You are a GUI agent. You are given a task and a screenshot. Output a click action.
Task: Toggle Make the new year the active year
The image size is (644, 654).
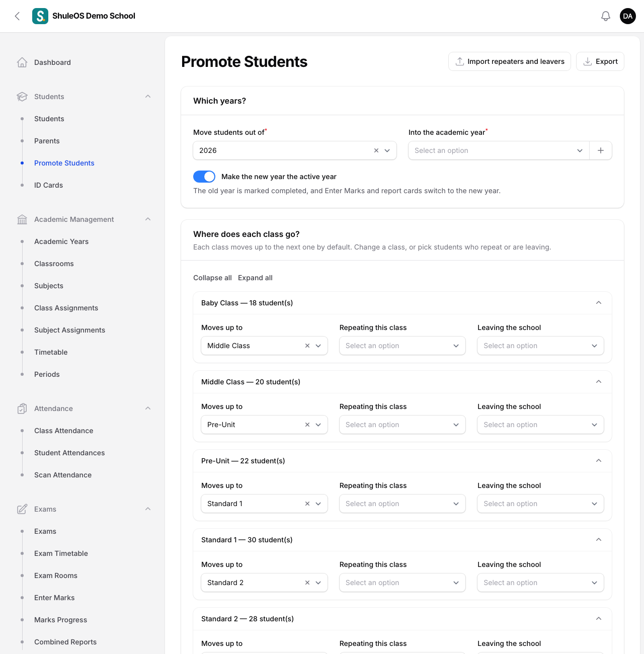point(204,177)
